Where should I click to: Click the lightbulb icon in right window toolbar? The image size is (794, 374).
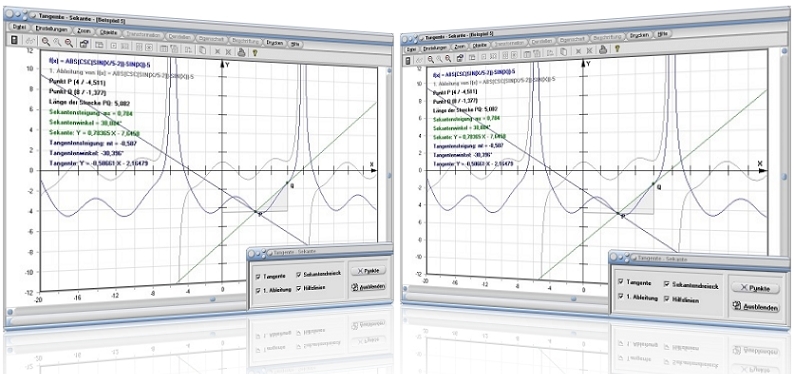tap(617, 49)
